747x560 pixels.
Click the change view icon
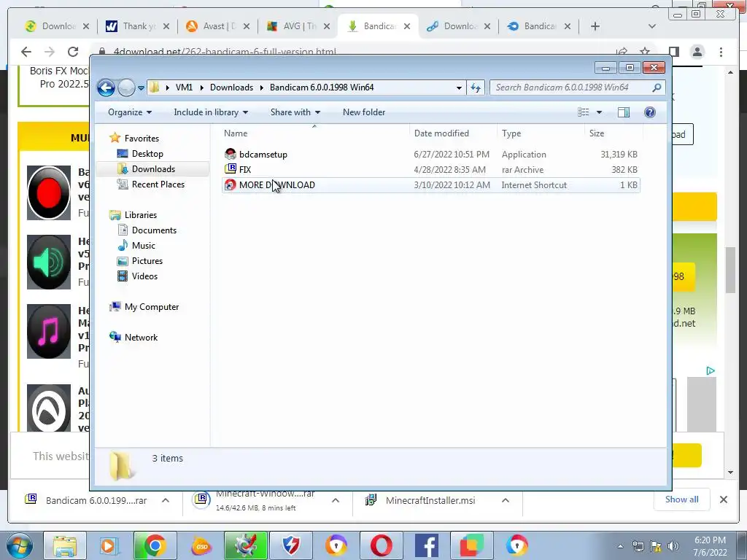coord(584,112)
